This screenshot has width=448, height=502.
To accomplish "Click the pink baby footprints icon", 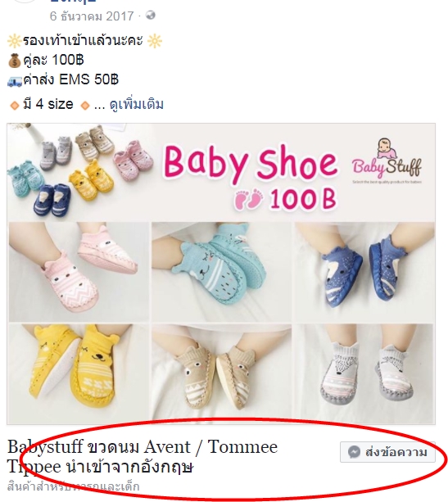I will click(x=248, y=199).
